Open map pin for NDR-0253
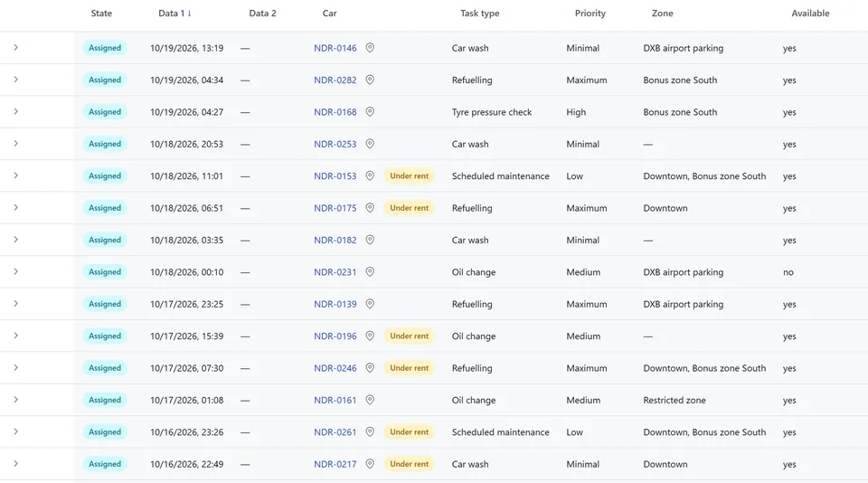This screenshot has width=868, height=483. (x=370, y=144)
